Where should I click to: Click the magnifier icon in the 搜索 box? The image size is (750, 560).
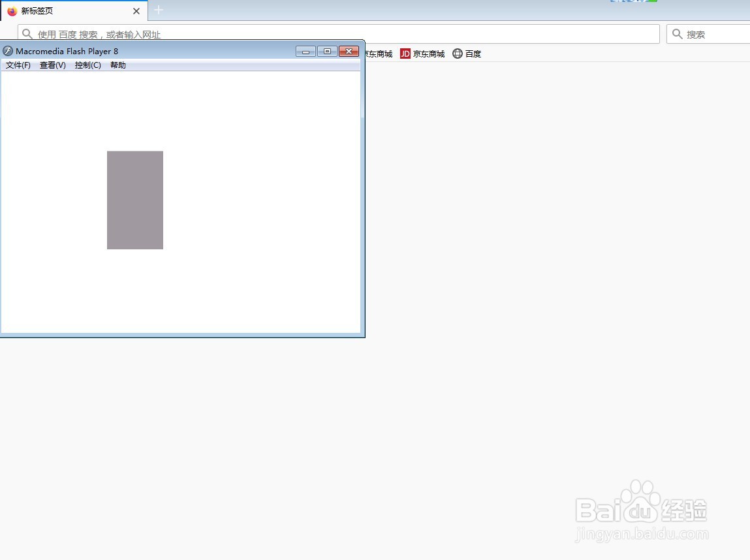(678, 34)
